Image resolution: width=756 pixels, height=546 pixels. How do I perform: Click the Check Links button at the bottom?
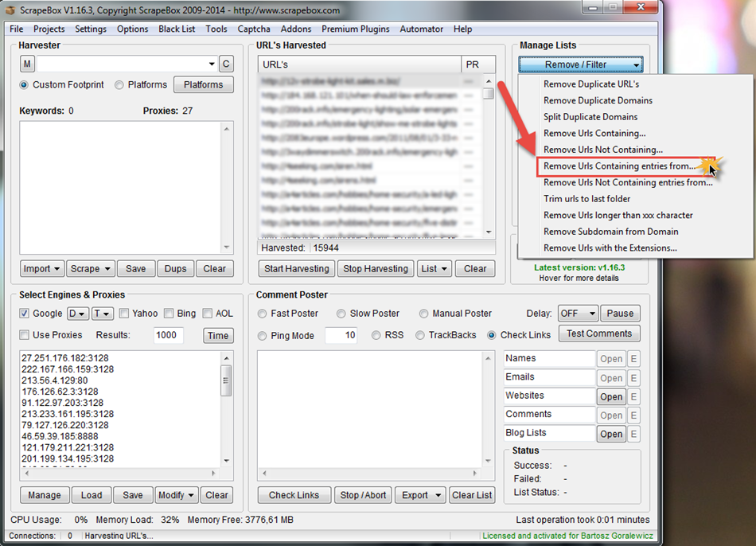tap(294, 495)
